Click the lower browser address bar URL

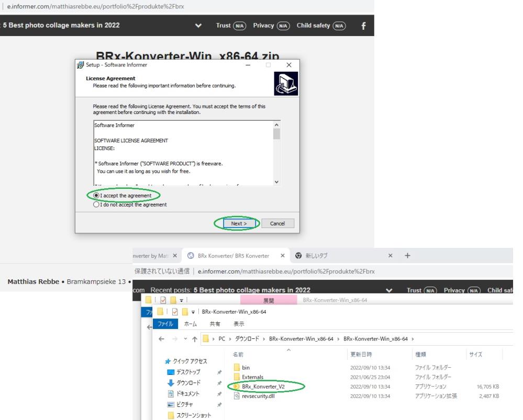coord(286,271)
